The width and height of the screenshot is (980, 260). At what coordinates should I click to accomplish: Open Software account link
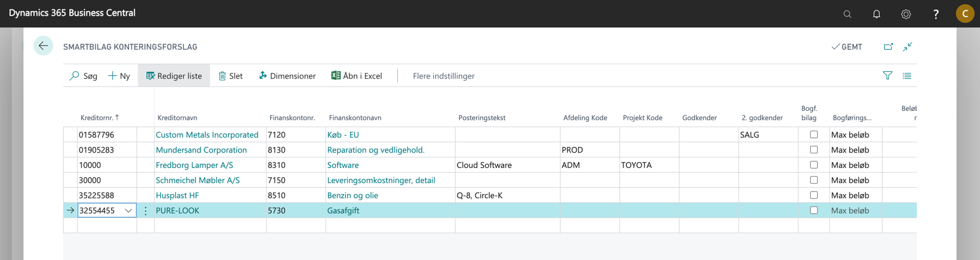[343, 165]
